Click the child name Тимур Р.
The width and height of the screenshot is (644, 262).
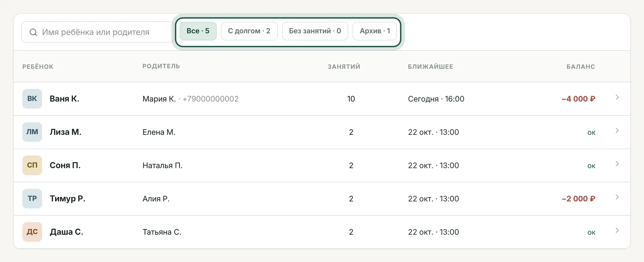[x=68, y=198]
